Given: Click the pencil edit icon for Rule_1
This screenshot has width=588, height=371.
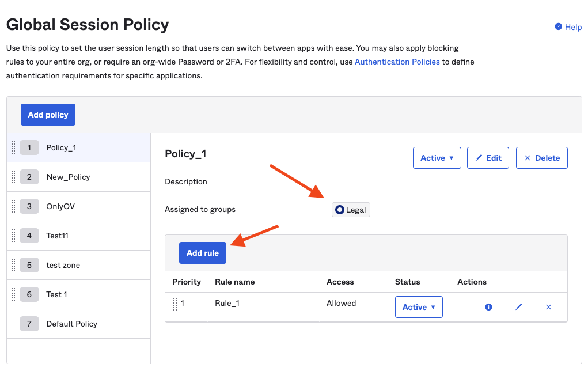Looking at the screenshot, I should tap(518, 307).
